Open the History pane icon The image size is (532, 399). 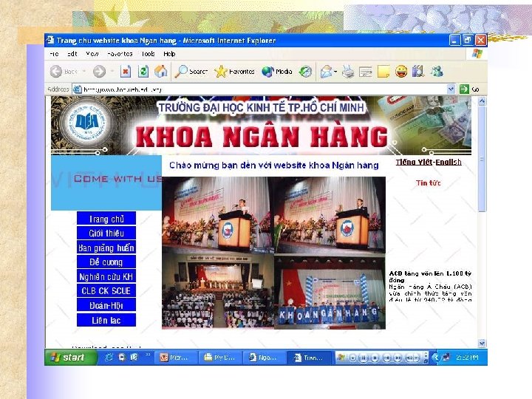point(305,72)
